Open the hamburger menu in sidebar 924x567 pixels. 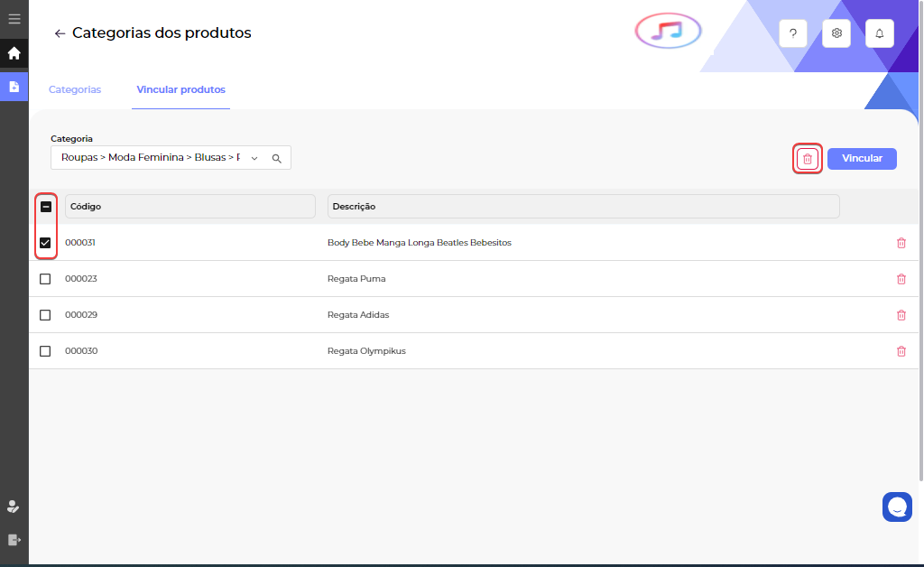click(14, 18)
